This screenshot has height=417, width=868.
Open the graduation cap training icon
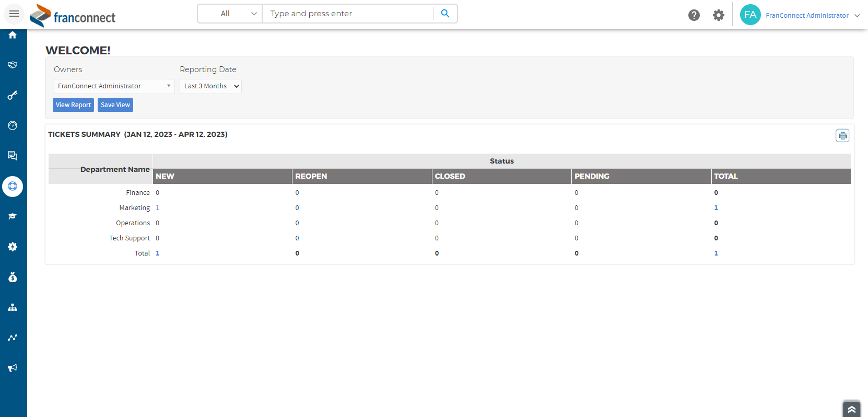pos(13,216)
